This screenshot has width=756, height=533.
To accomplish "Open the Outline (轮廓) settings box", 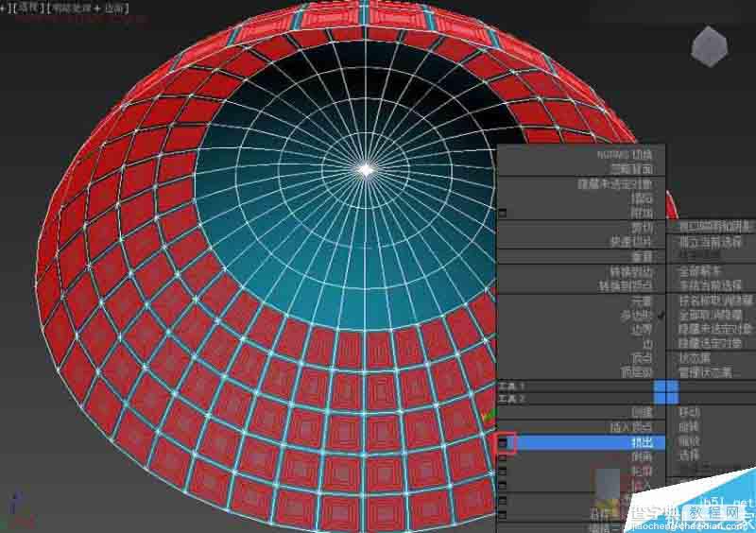I will (x=503, y=472).
